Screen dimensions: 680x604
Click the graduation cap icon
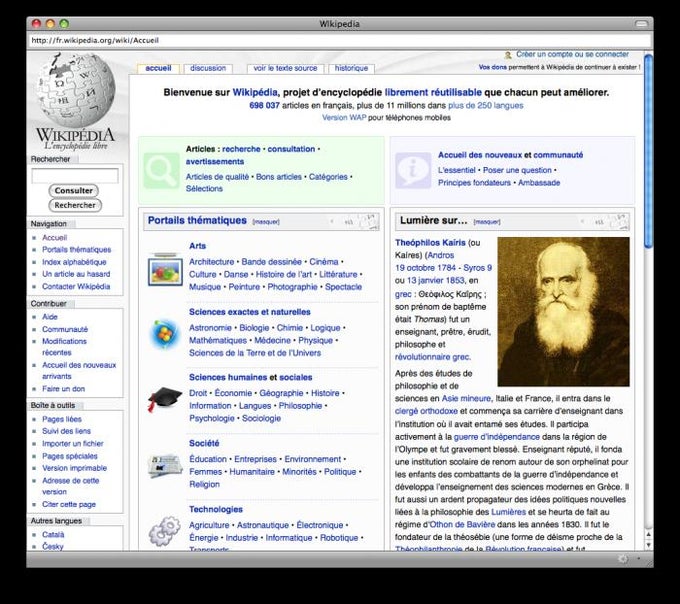click(165, 399)
